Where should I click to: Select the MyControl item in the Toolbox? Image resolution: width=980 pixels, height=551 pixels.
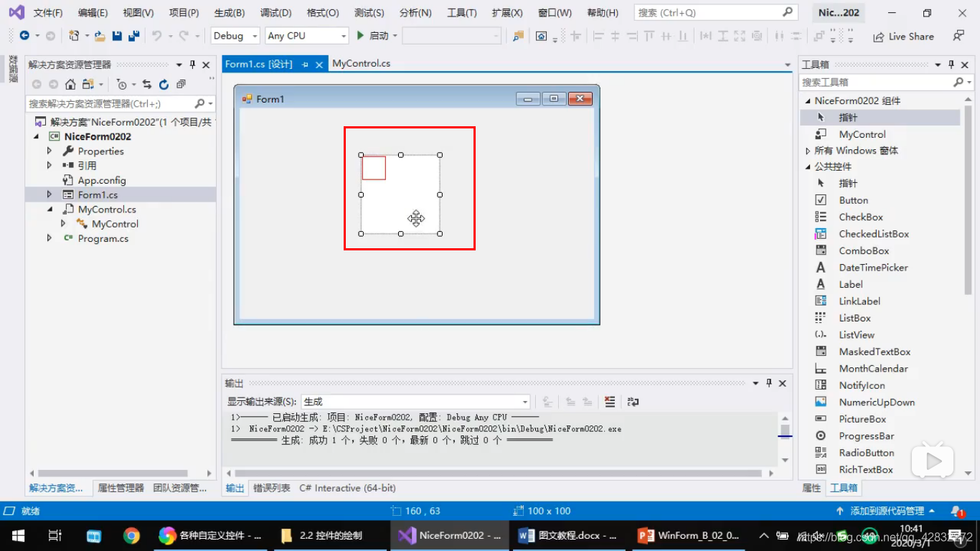pos(863,134)
